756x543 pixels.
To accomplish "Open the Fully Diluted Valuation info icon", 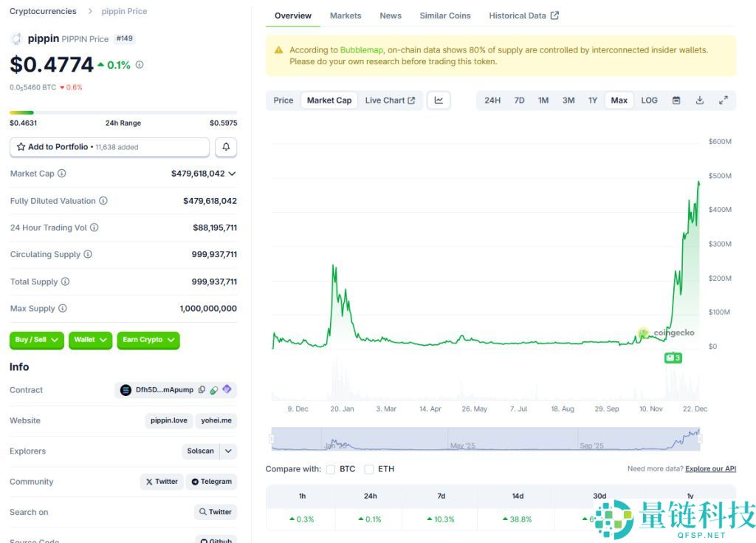I will coord(103,201).
